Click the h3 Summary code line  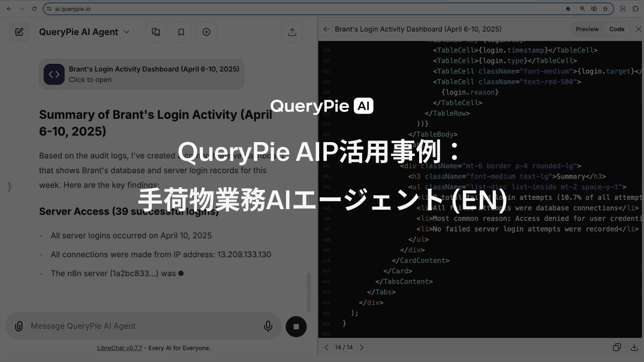pos(507,176)
